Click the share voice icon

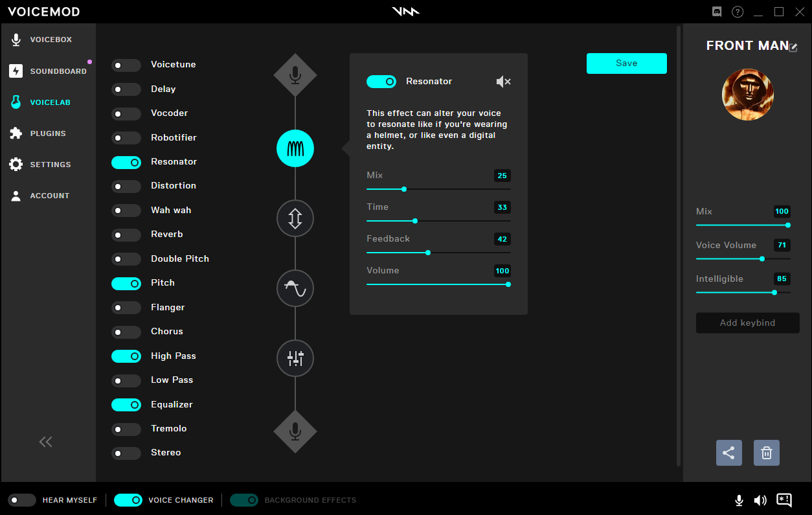pyautogui.click(x=728, y=453)
